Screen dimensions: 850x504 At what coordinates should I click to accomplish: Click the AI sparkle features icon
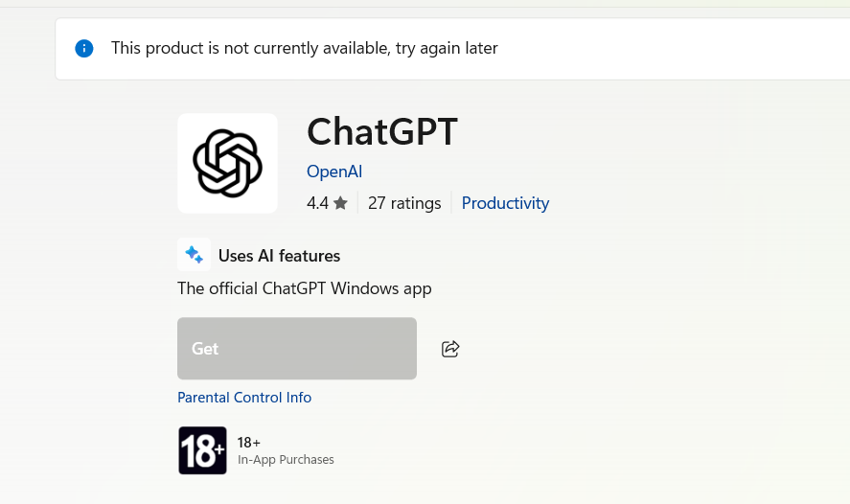pyautogui.click(x=195, y=254)
